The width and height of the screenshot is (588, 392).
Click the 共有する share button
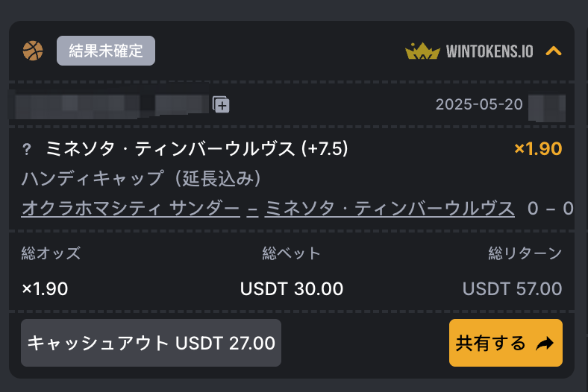[x=506, y=343]
